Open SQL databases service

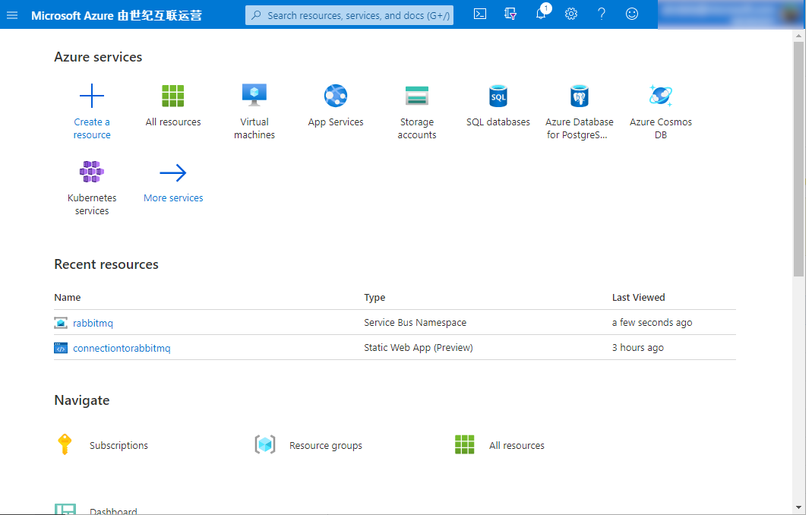pos(498,96)
